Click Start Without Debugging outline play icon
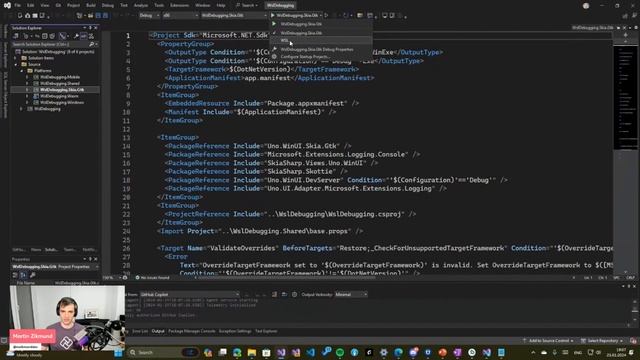This screenshot has height=360, width=640. 326,16
